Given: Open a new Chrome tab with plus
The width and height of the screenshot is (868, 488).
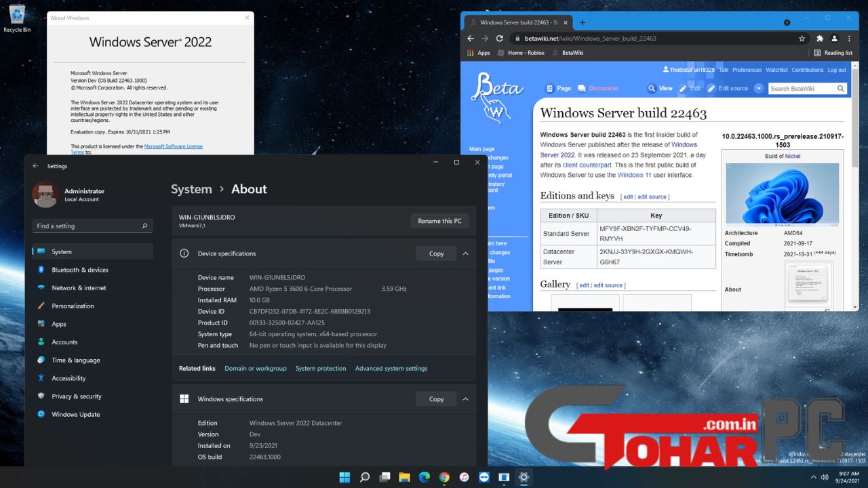Looking at the screenshot, I should (582, 22).
